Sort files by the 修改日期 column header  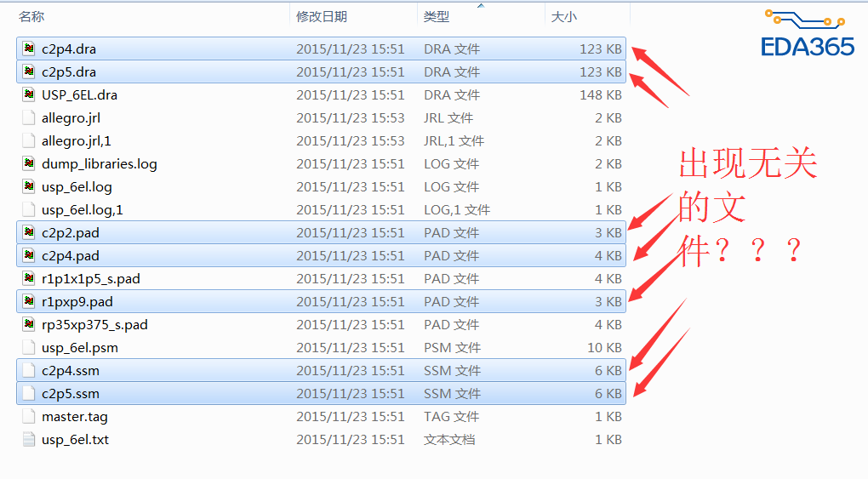(x=322, y=17)
